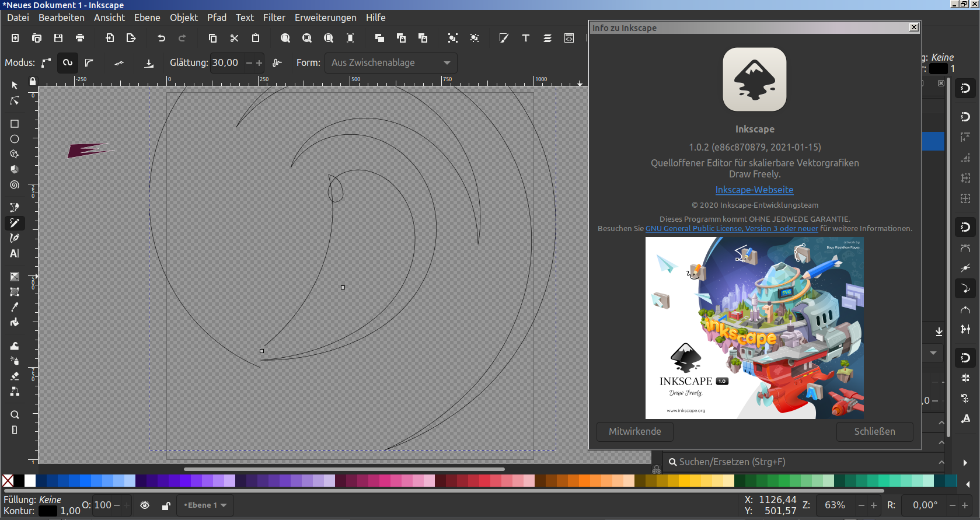Increase the Glättung smoothing value
The image size is (980, 520).
259,62
